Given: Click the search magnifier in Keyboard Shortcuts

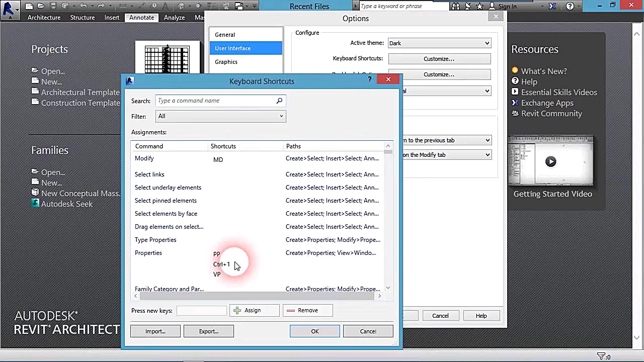Looking at the screenshot, I should point(279,101).
